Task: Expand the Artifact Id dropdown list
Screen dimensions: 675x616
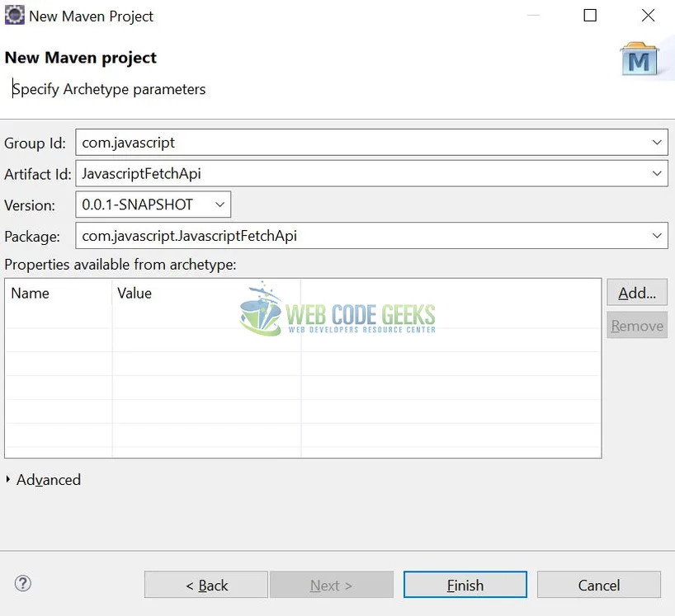Action: pos(657,174)
